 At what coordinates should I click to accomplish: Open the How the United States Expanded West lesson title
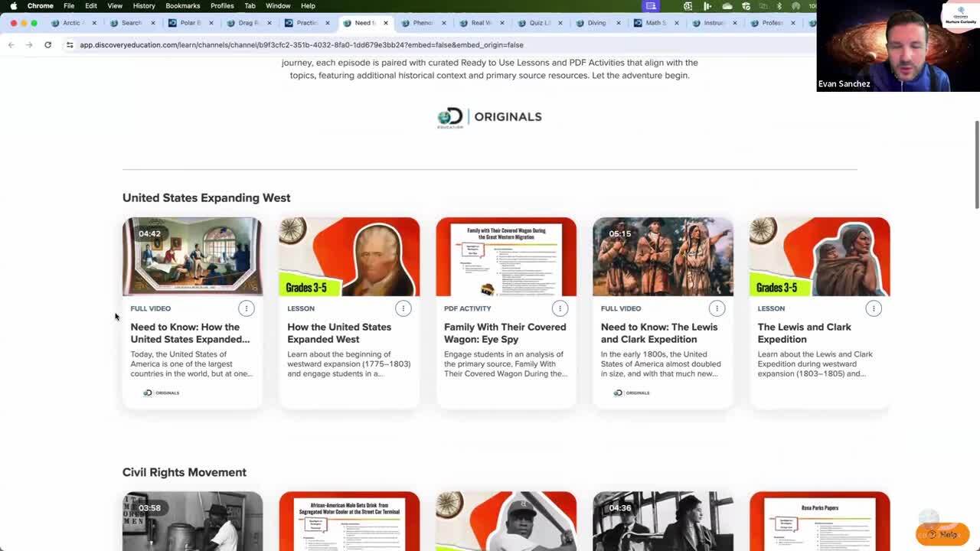[339, 333]
